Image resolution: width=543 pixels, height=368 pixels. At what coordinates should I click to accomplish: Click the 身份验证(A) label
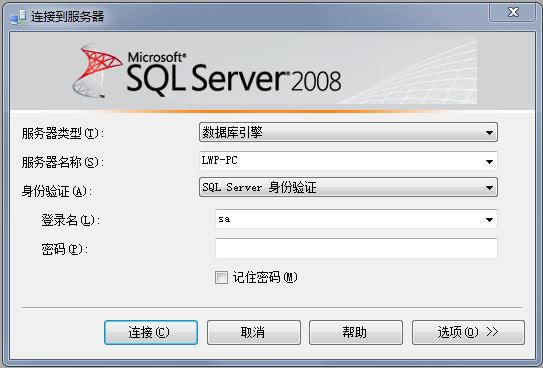click(57, 191)
